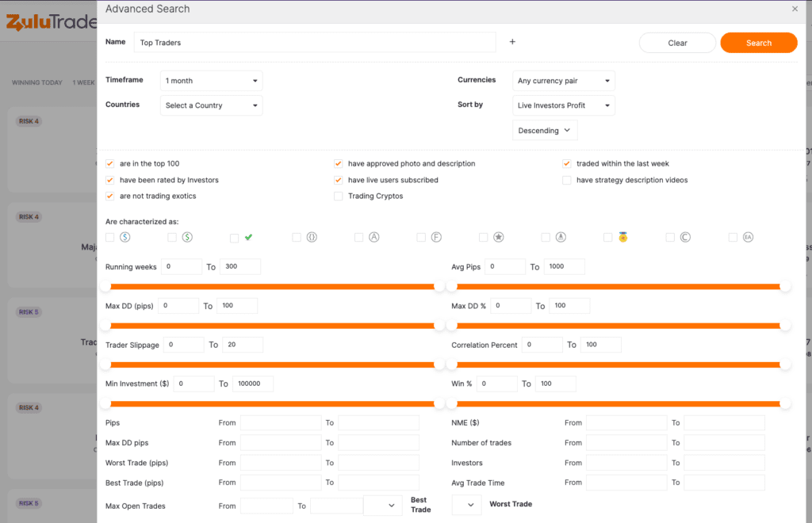Tick the checkbox beside the EA badge

(733, 237)
